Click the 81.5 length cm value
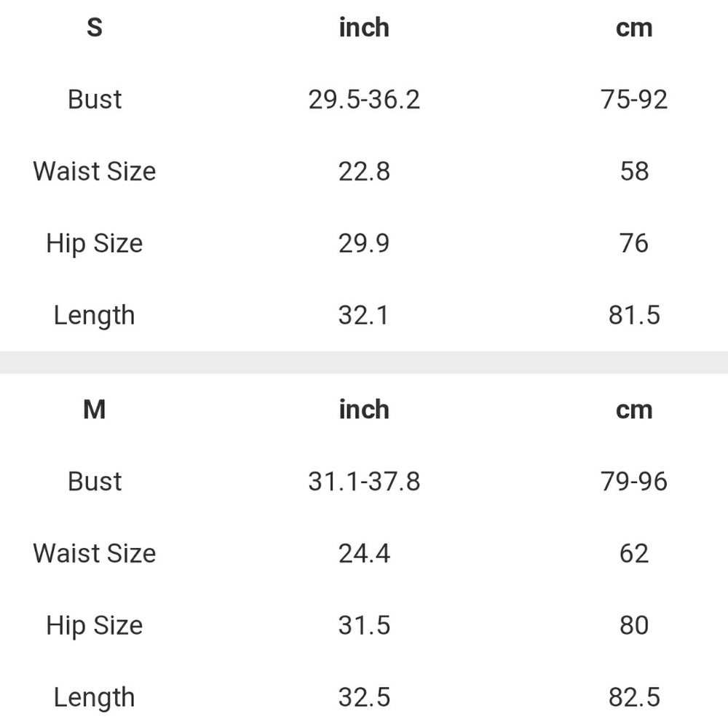The height and width of the screenshot is (727, 728). pyautogui.click(x=634, y=315)
